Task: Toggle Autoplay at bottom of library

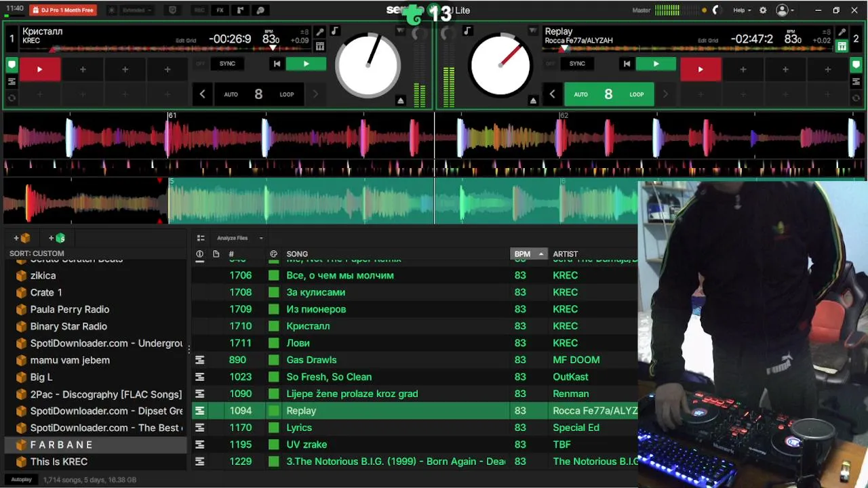Action: pyautogui.click(x=21, y=479)
